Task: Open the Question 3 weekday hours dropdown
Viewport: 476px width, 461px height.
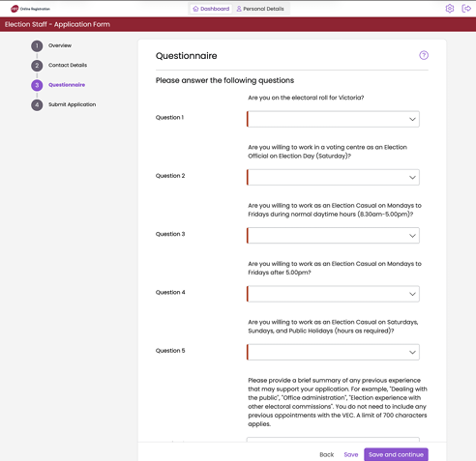Action: (333, 236)
